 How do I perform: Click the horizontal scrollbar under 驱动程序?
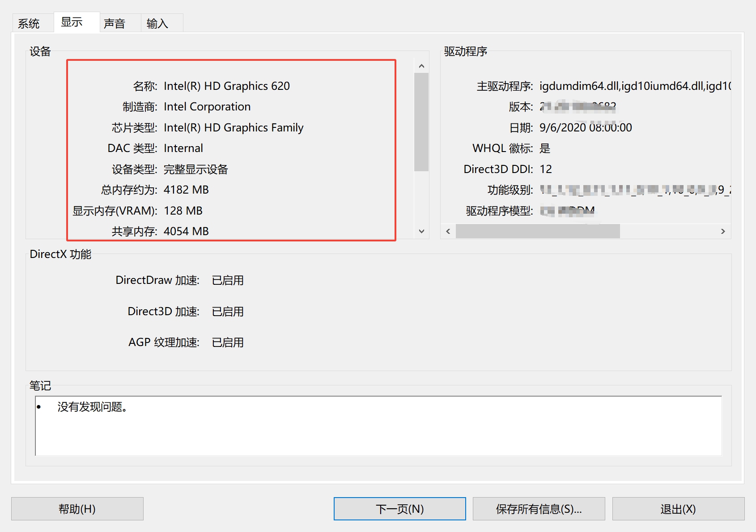pos(537,231)
